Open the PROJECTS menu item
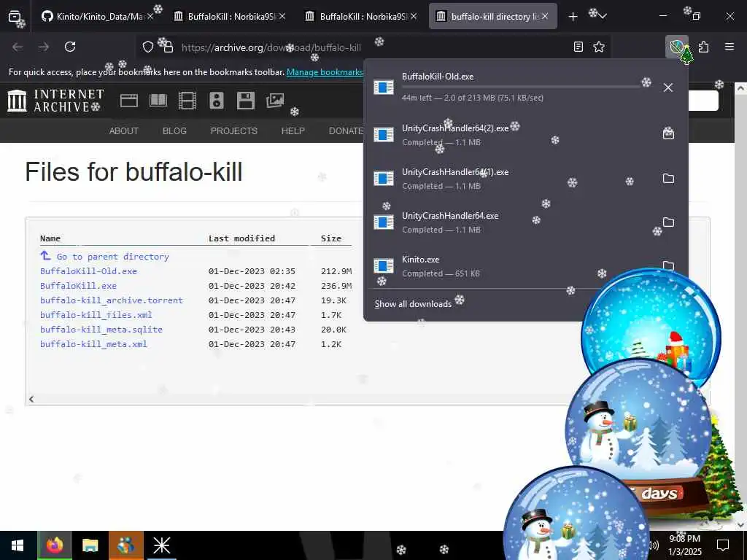 click(234, 131)
